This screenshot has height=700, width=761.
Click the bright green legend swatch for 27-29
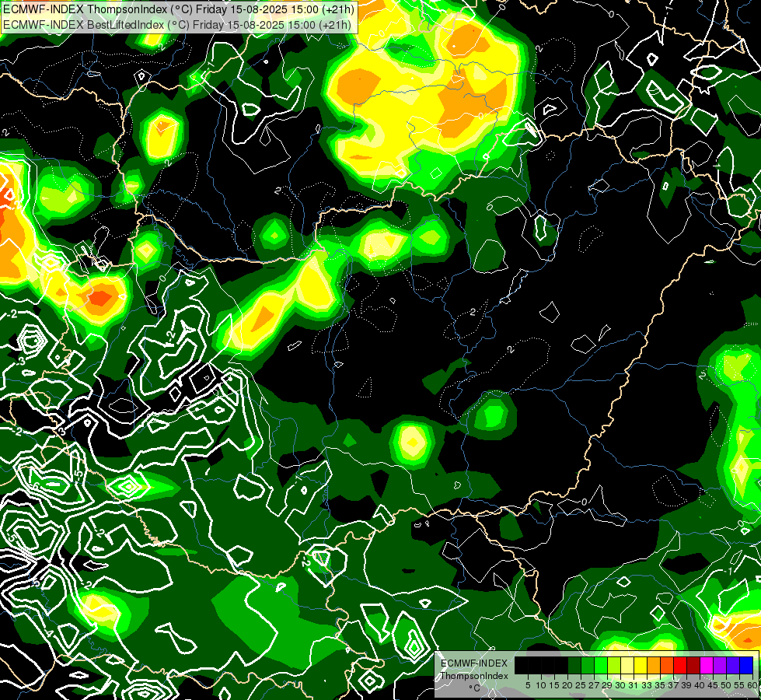(x=601, y=665)
